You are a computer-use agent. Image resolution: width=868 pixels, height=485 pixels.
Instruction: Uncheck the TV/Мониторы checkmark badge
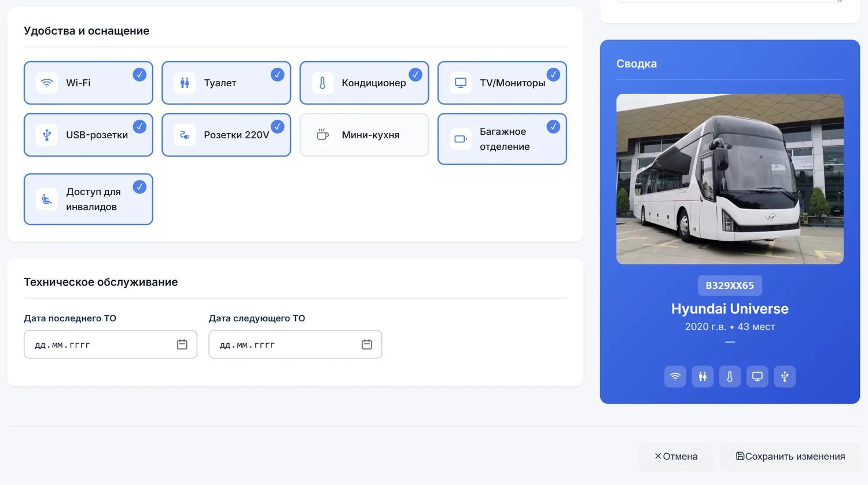(553, 75)
